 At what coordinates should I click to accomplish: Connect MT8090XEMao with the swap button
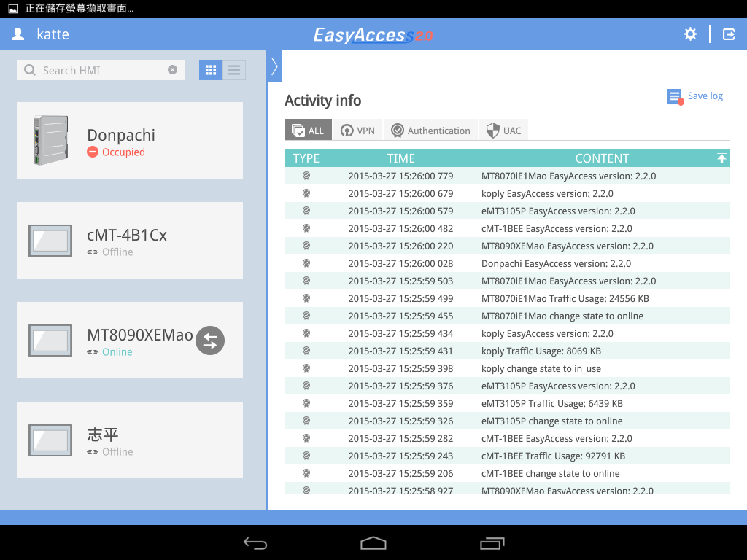(210, 341)
